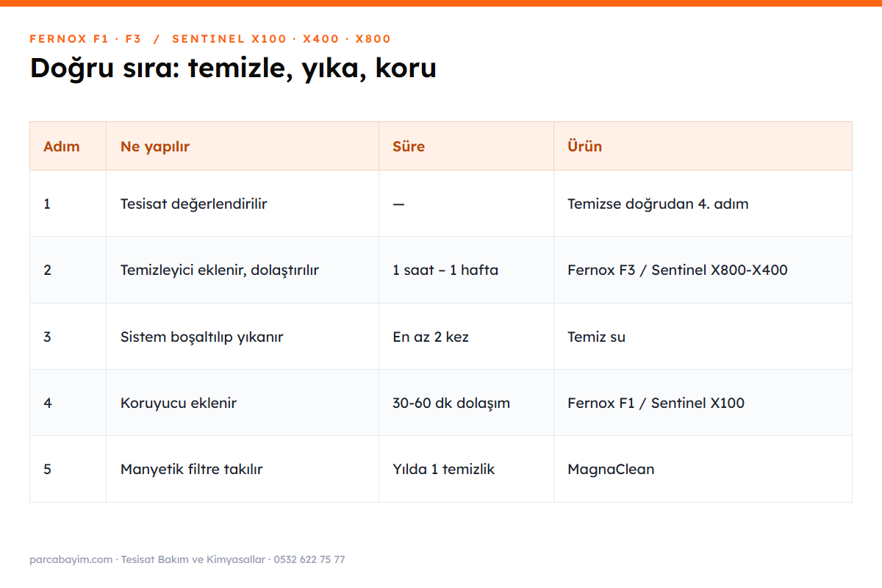Open the parcabayim.com footer link
Screen dimensions: 882x588
click(71, 559)
